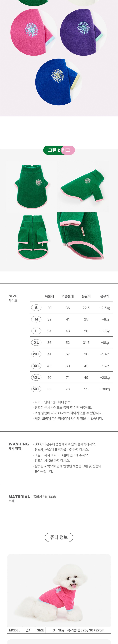Select the S size badge
118x644 pixels.
[x=36, y=308]
